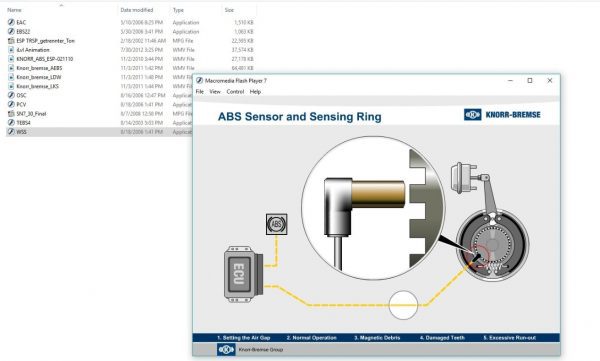Sort files by the Name column header
This screenshot has height=361, width=600.
coord(15,10)
